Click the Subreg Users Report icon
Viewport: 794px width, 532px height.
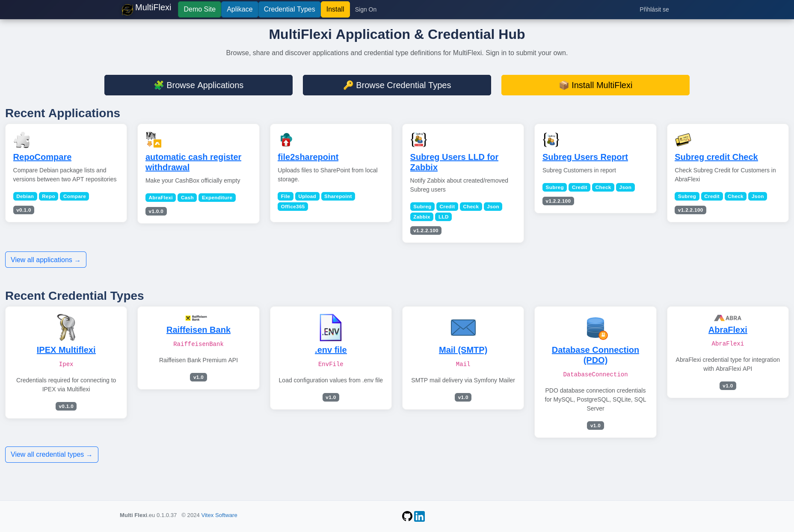[551, 140]
